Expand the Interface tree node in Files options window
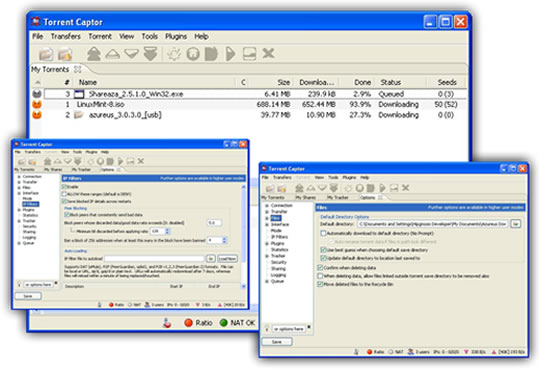Screen dimensions: 540x372 tap(267, 225)
